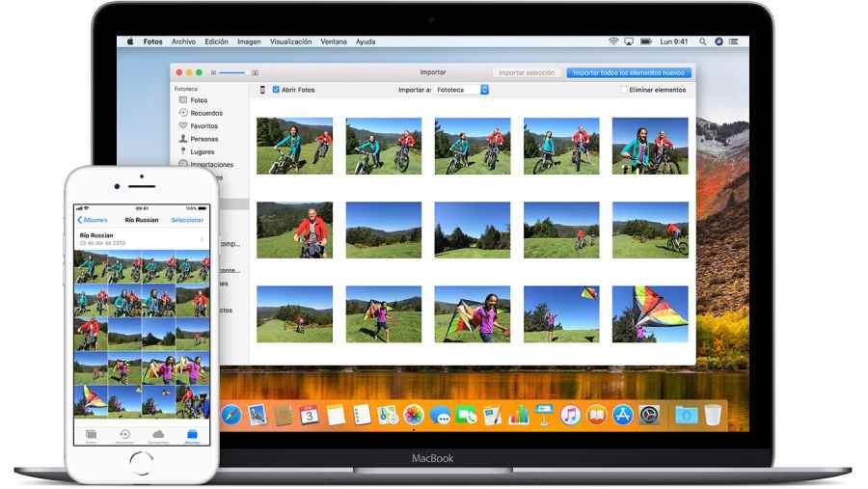The width and height of the screenshot is (868, 489).
Task: Open Notification Center list icon
Action: coord(734,41)
